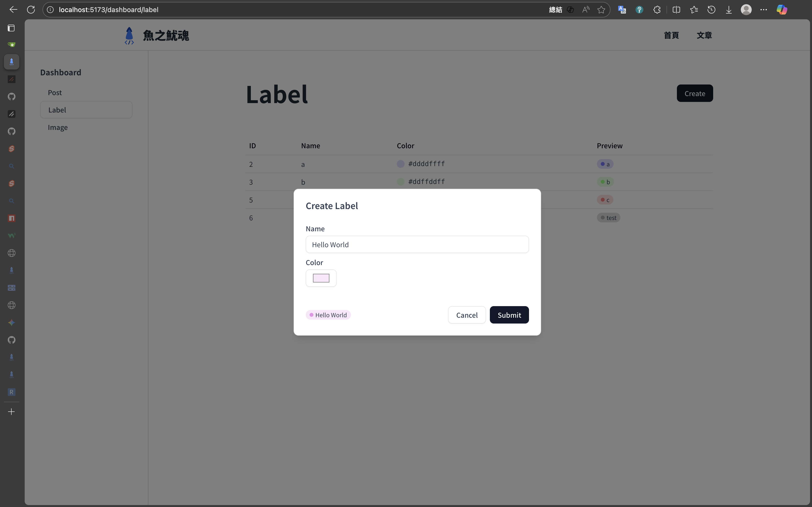Click the browser history clock icon

[711, 10]
